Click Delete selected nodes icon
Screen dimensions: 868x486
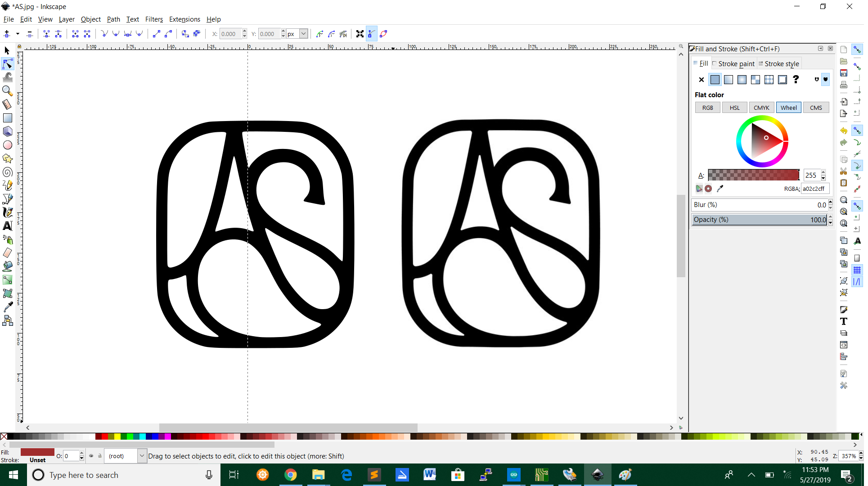tap(29, 34)
